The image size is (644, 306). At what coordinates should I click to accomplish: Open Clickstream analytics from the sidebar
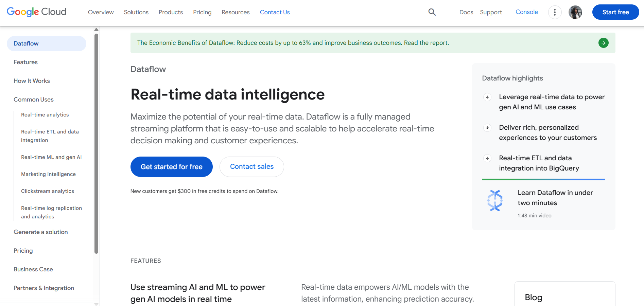click(x=47, y=191)
